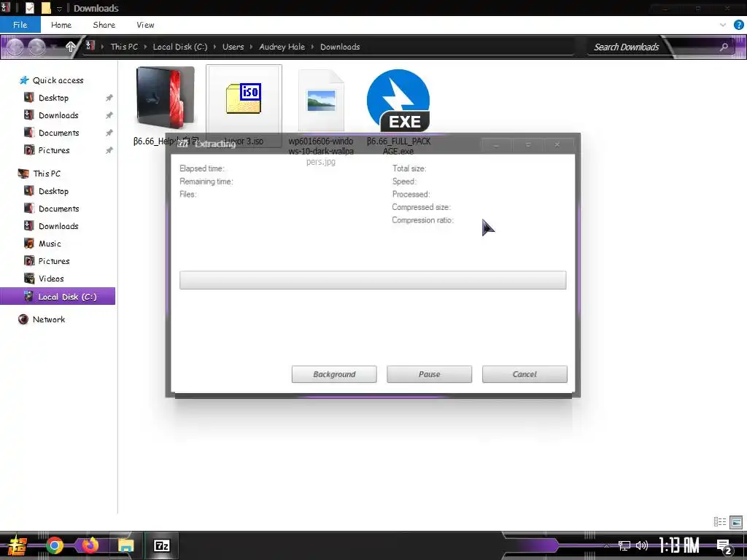Open File Explorer taskbar icon
The height and width of the screenshot is (560, 747).
coord(125,545)
